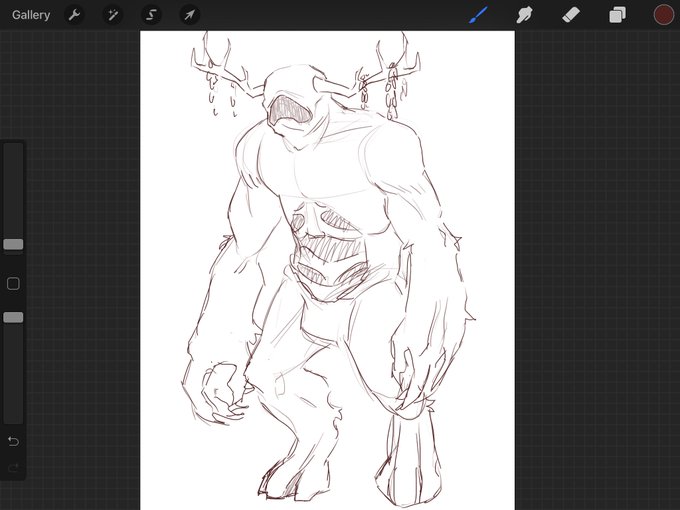Screen dimensions: 680x510
Task: Activate the Transform arrow tool
Action: pos(190,15)
